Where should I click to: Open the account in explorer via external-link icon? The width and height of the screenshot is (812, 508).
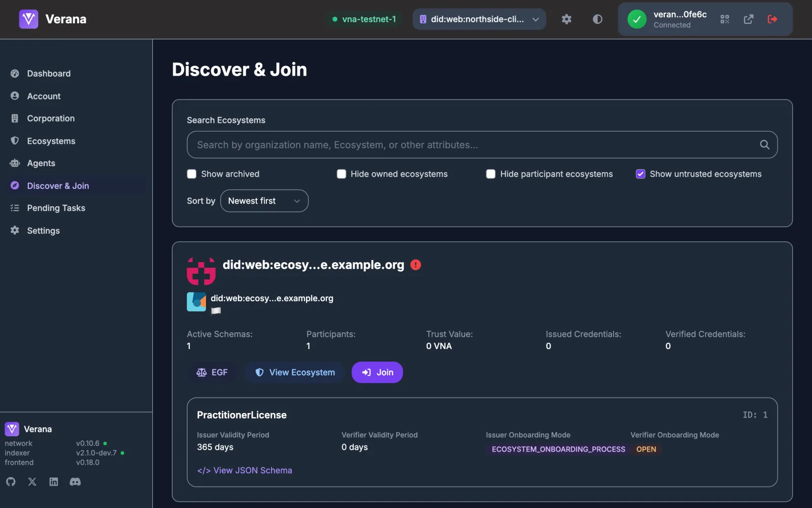[749, 19]
